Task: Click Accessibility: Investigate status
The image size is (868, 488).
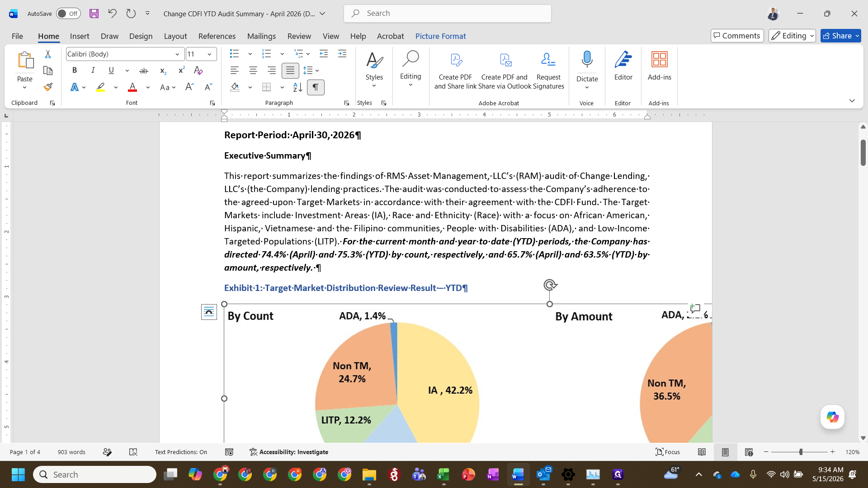Action: [289, 452]
